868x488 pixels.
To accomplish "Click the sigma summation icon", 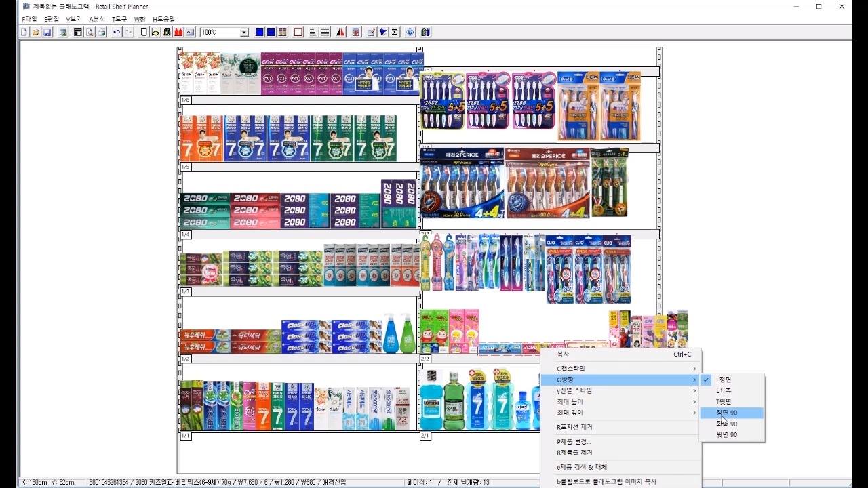I will [394, 32].
